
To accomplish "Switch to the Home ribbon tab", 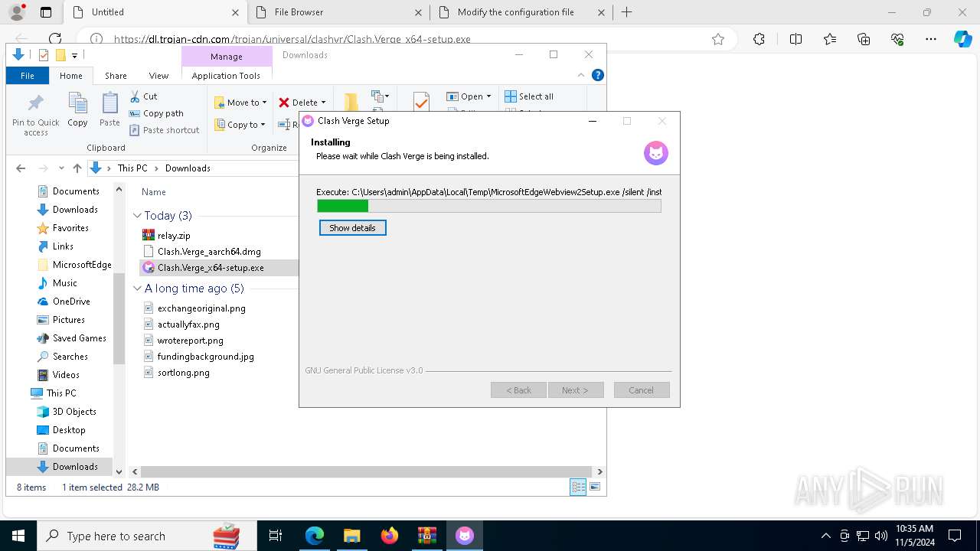I will pyautogui.click(x=71, y=76).
